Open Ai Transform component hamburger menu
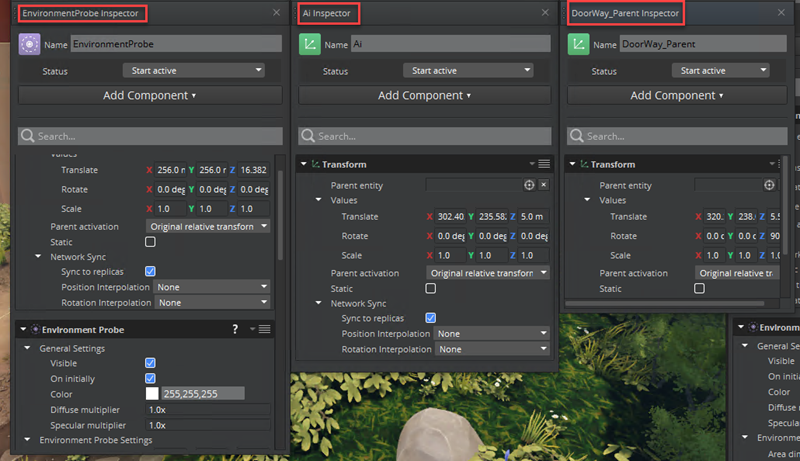Screen dimensions: 800x461 click(544, 164)
